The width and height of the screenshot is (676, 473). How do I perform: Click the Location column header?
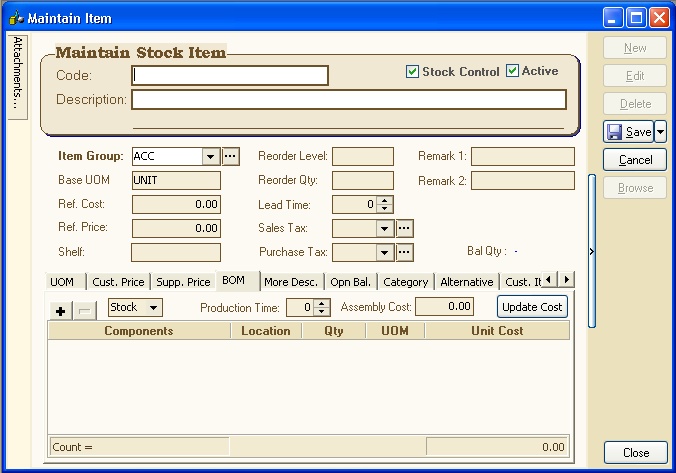pyautogui.click(x=266, y=331)
